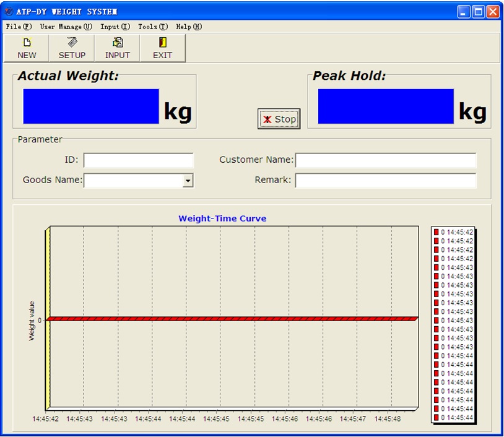Click inside the ID input field

[138, 160]
